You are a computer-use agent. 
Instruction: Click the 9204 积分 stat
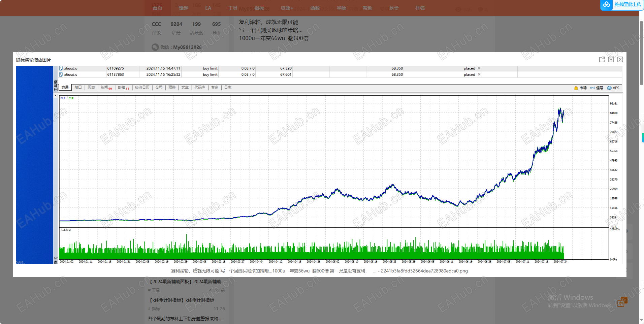click(x=176, y=28)
